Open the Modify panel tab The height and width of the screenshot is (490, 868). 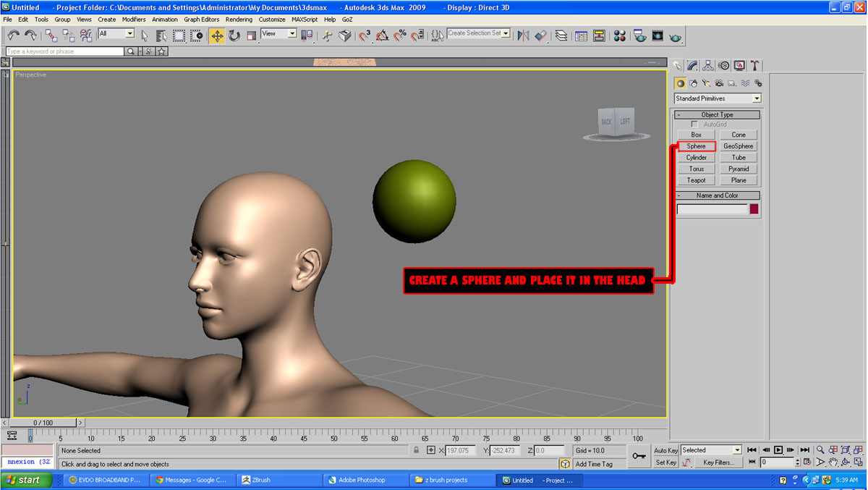point(693,65)
